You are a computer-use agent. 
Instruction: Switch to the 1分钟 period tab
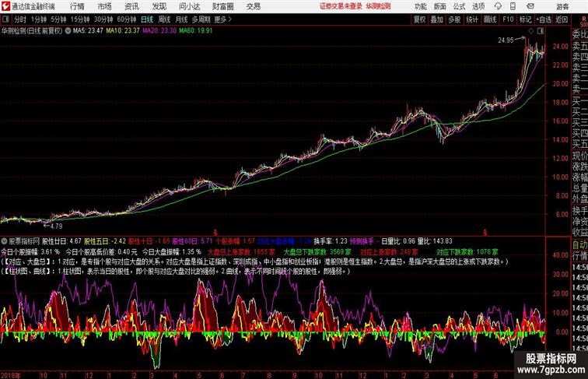[x=39, y=19]
